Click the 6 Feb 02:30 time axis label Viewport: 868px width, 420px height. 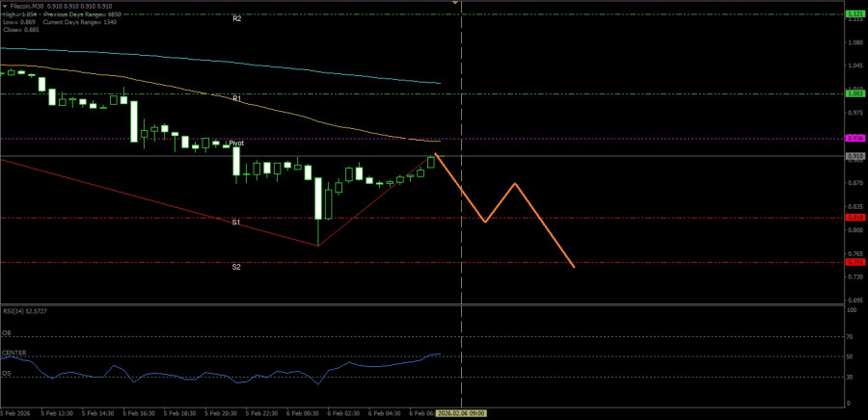pos(343,413)
